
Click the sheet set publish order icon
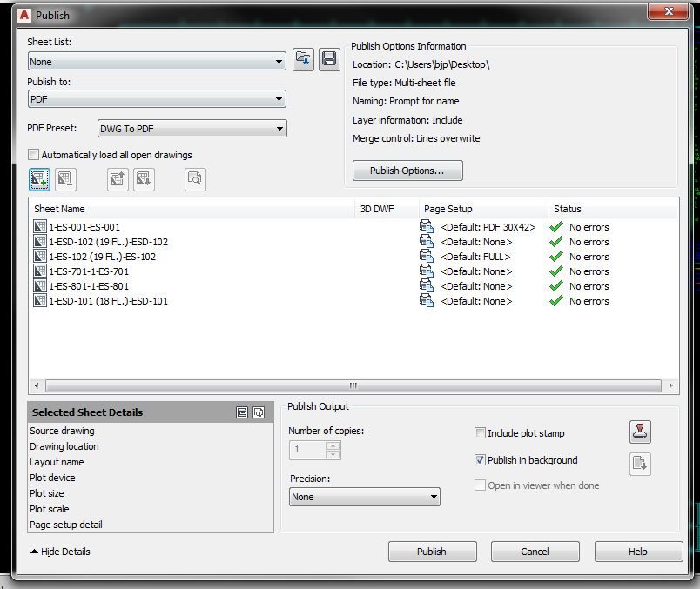[640, 464]
